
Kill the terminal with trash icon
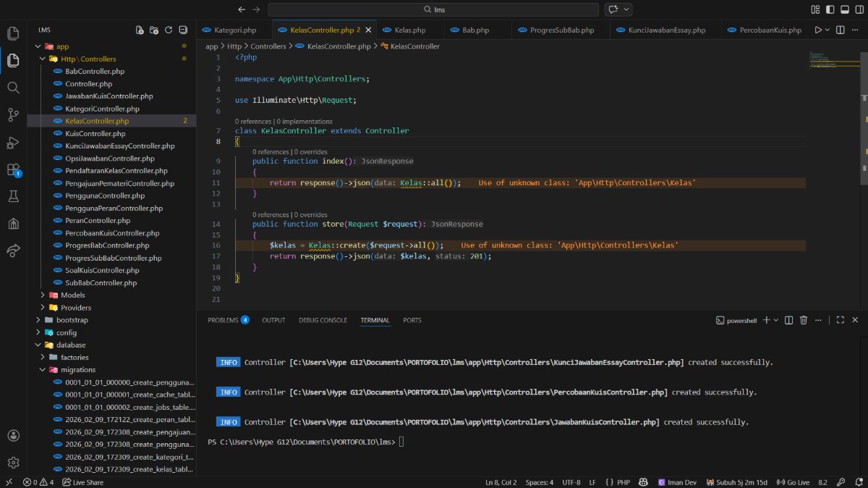pos(804,320)
